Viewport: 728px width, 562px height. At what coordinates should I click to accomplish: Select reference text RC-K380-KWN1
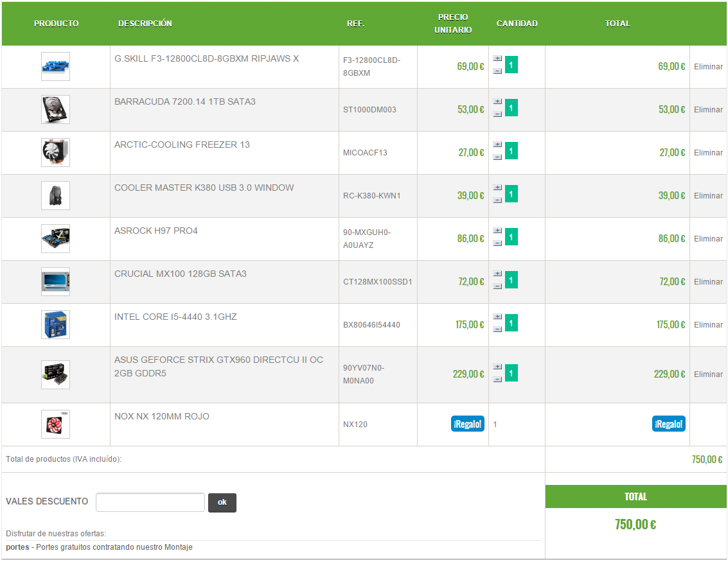pos(371,196)
